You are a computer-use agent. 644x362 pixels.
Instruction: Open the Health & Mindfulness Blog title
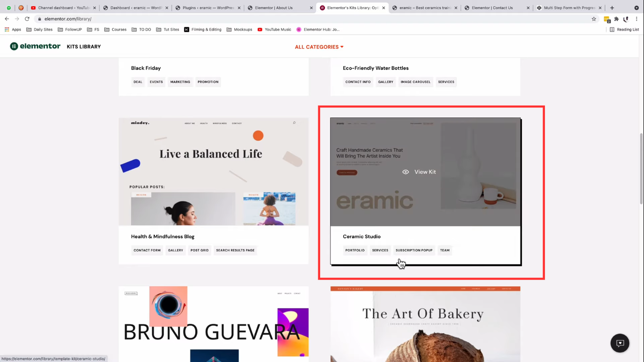[163, 237]
